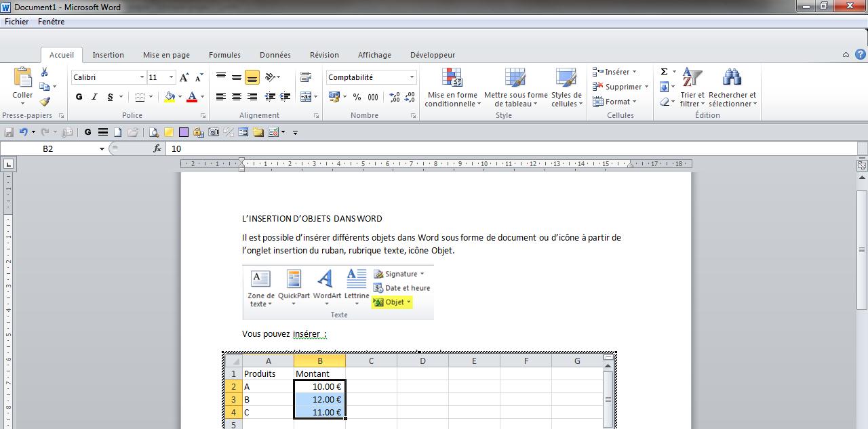Open Styles de cellules gallery
This screenshot has width=868, height=429.
[566, 87]
